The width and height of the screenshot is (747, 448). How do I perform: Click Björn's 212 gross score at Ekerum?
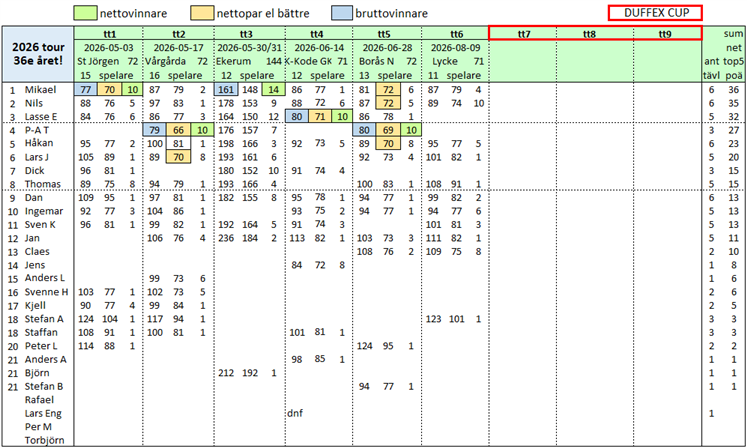click(x=226, y=373)
